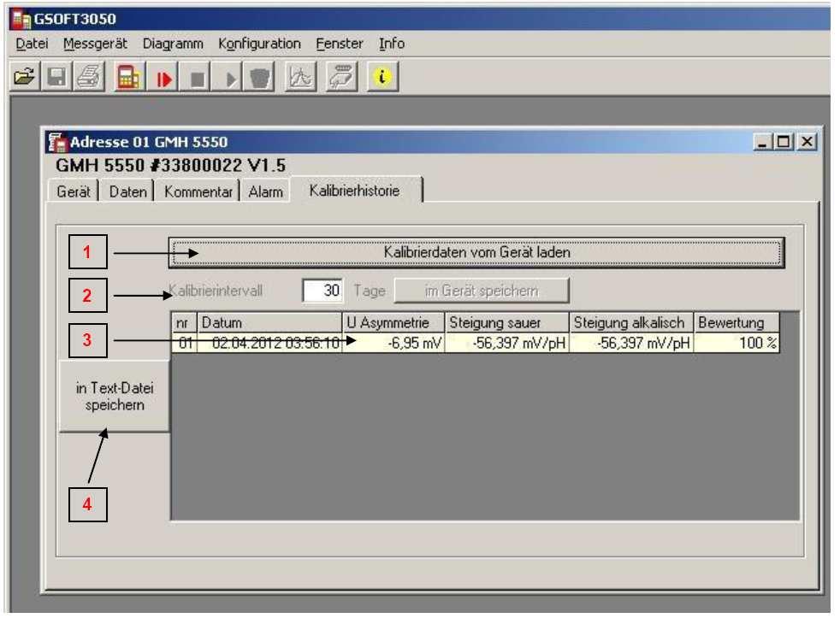Image resolution: width=840 pixels, height=624 pixels.
Task: Click the Steigung sauer column header
Action: pos(506,323)
